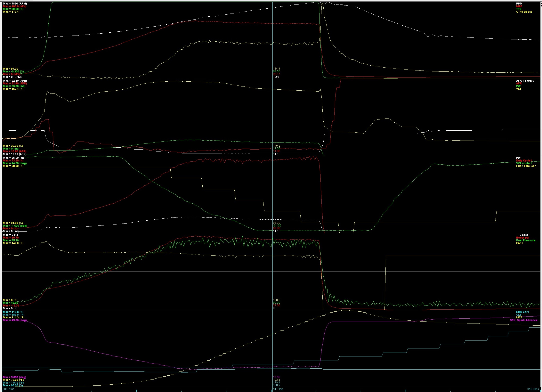Select the VE1 field label

click(518, 89)
